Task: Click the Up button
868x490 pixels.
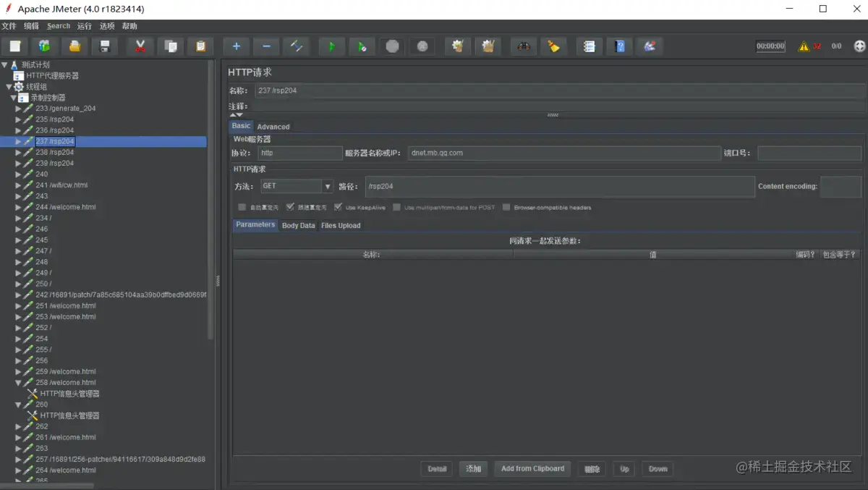Action: click(x=624, y=469)
